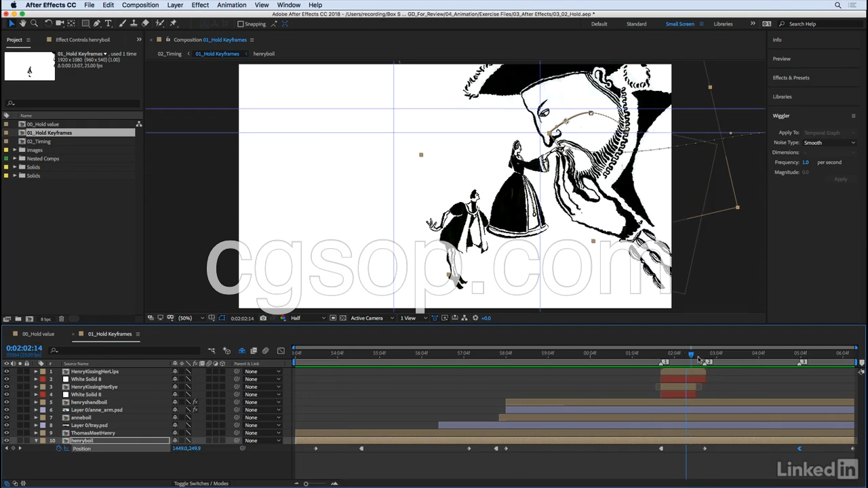This screenshot has width=868, height=488.
Task: Hide the HenryKissingHerLips layer
Action: [7, 371]
